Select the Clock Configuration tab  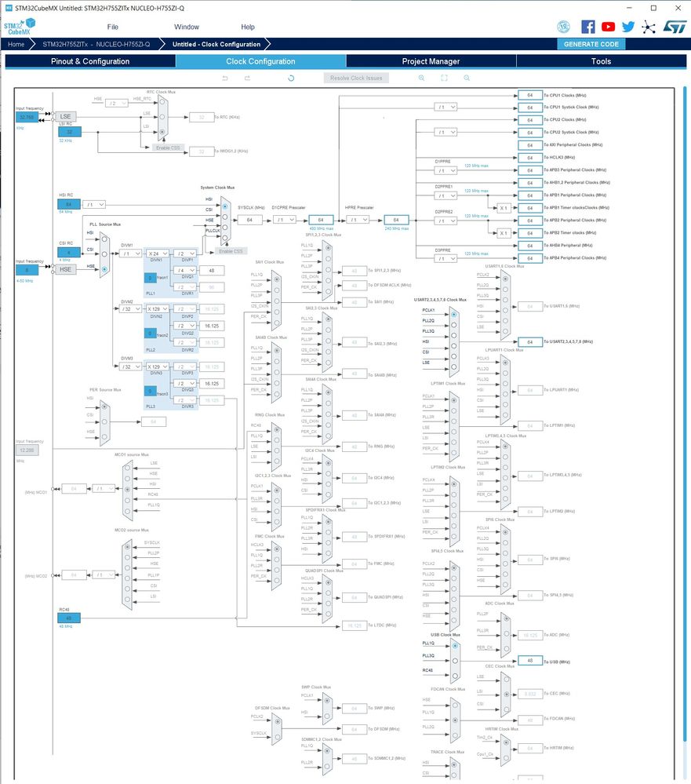[x=260, y=61]
